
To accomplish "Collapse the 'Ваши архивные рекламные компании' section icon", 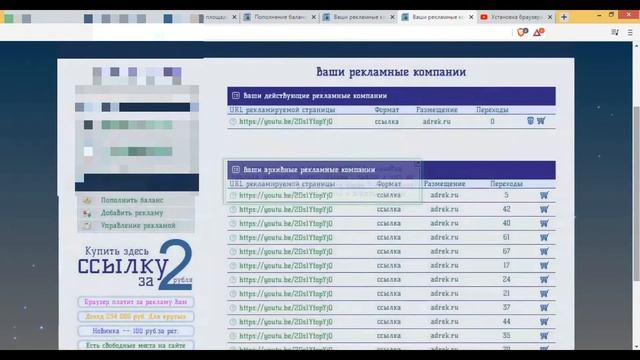I will [x=236, y=169].
